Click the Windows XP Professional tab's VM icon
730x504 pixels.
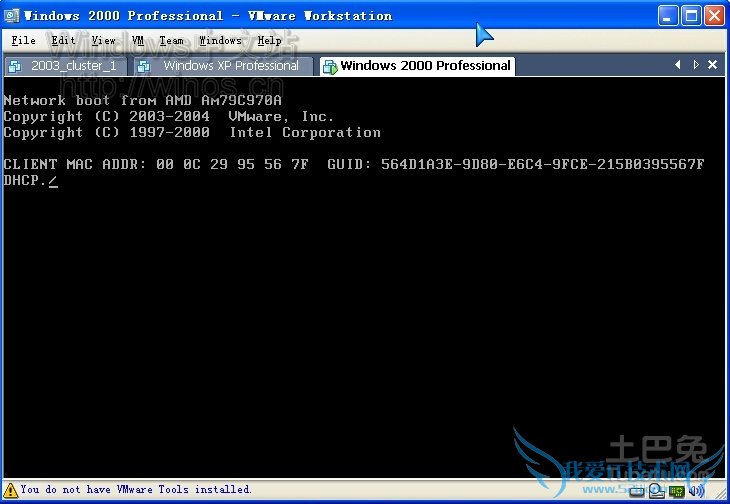(144, 67)
